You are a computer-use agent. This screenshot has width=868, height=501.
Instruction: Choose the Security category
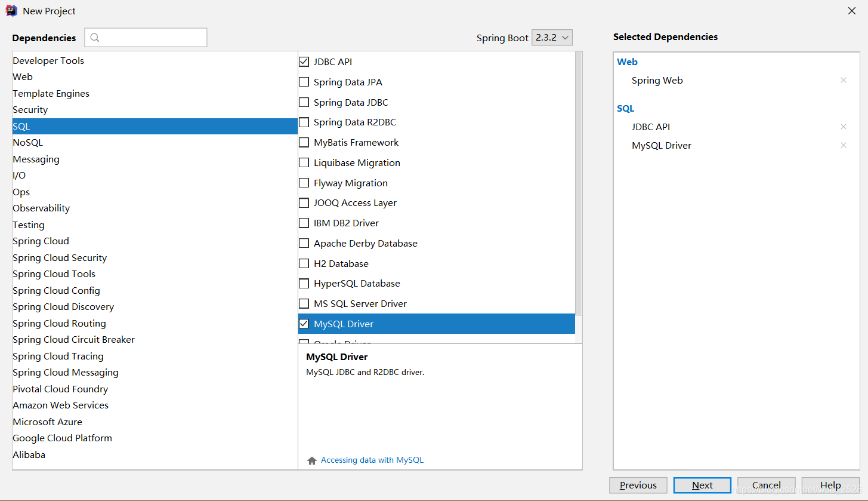(155, 109)
